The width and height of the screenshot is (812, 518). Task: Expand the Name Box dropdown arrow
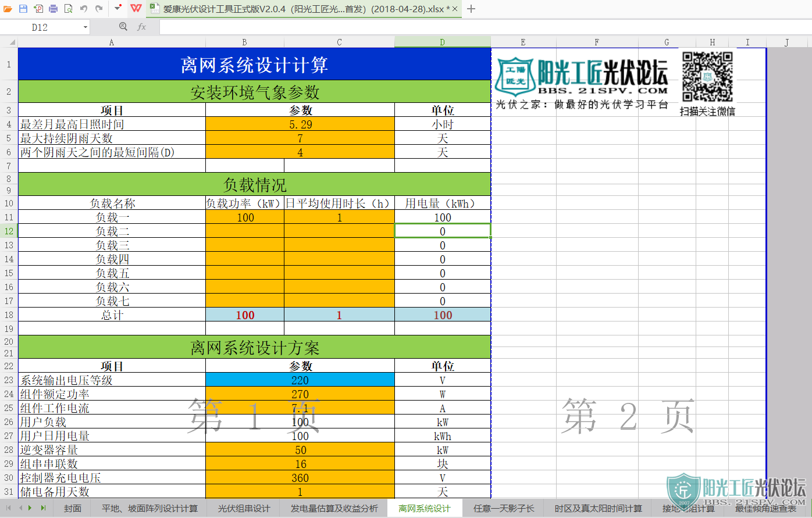[x=86, y=27]
